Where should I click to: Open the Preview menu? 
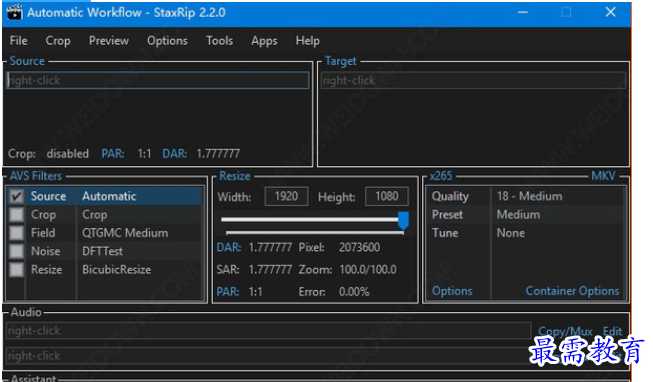coord(109,40)
